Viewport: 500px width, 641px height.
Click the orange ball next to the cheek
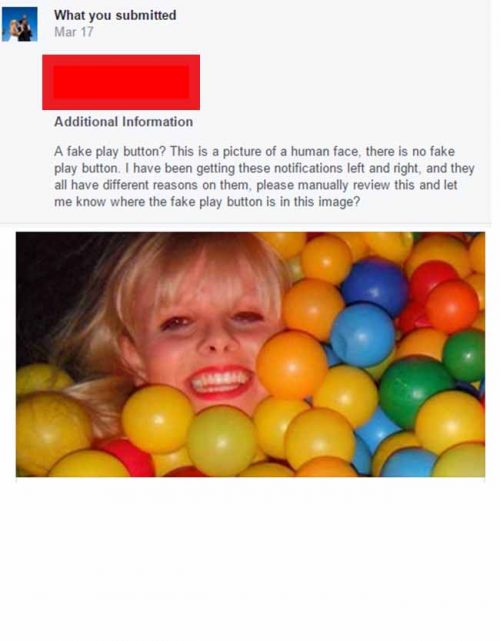tap(292, 364)
